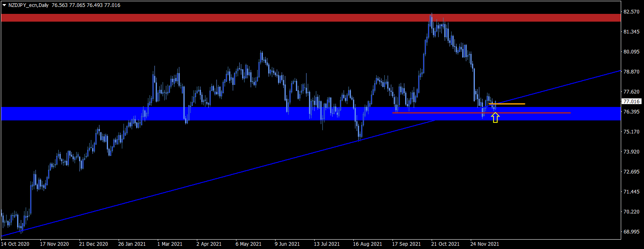The height and width of the screenshot is (249, 644).
Task: Click the 2 Apr 2021 date label
Action: coord(209,244)
